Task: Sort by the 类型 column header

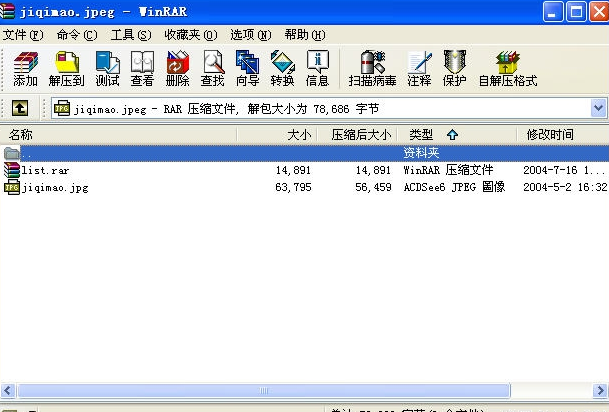Action: click(457, 135)
